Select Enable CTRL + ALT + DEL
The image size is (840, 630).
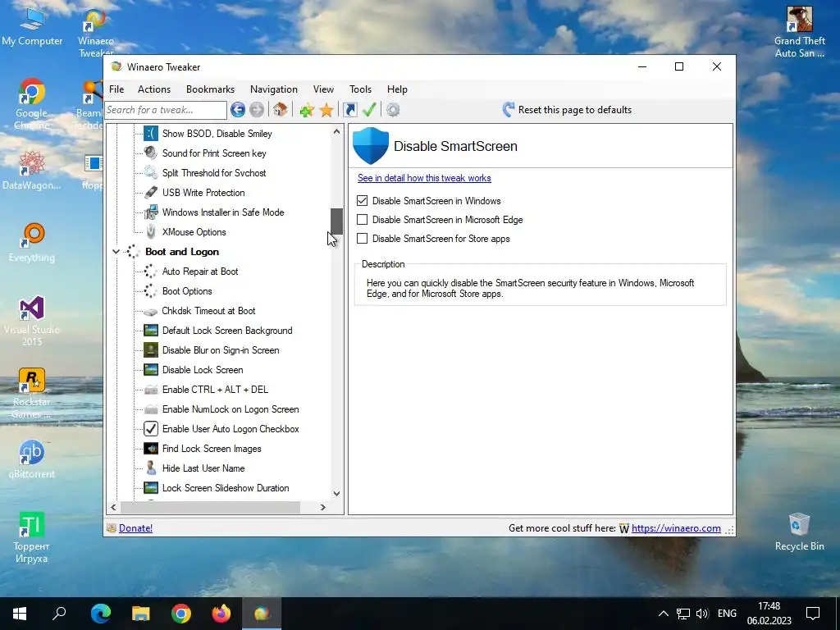[215, 390]
